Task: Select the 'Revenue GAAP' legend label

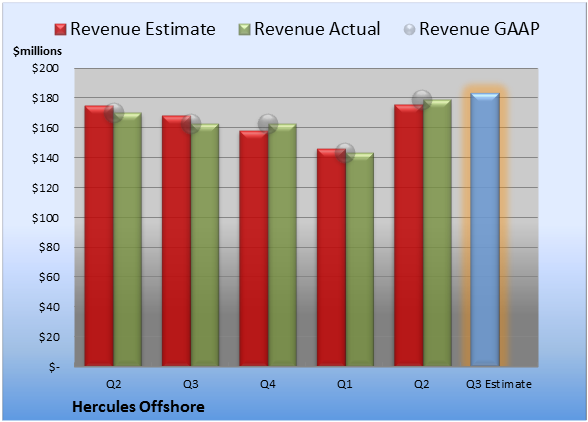Action: [479, 29]
